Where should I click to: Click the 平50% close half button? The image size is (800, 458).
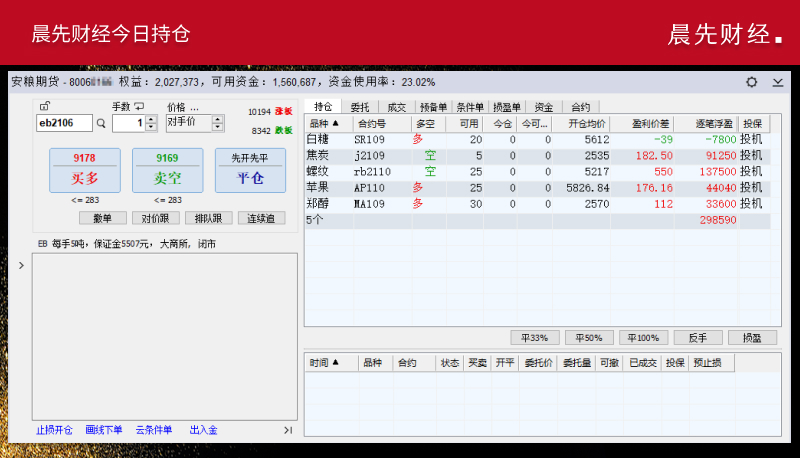tap(588, 338)
